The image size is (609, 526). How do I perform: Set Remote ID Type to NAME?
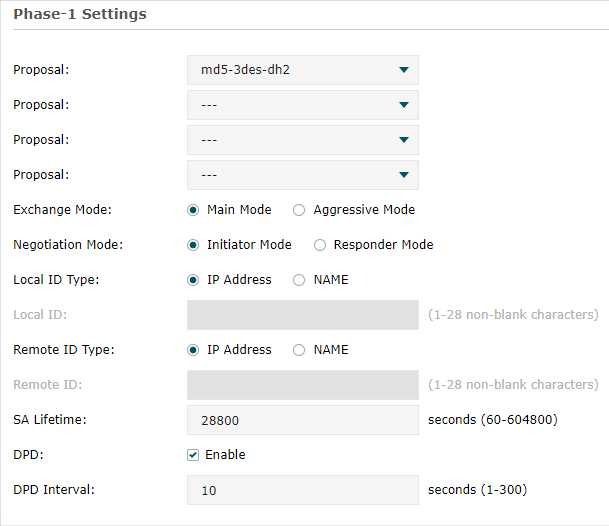[x=299, y=350]
